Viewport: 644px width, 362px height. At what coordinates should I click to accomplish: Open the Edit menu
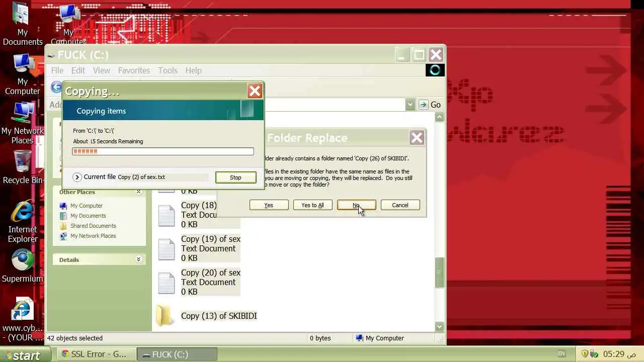pyautogui.click(x=77, y=70)
